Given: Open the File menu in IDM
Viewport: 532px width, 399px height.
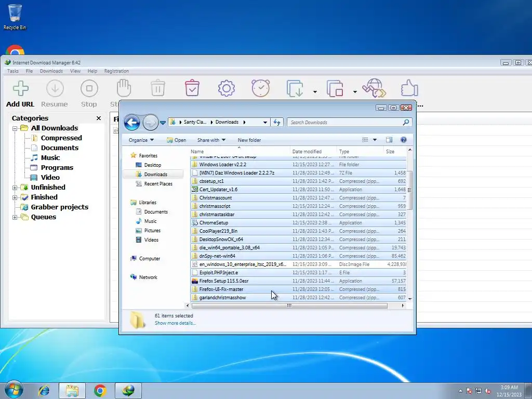Looking at the screenshot, I should (29, 71).
